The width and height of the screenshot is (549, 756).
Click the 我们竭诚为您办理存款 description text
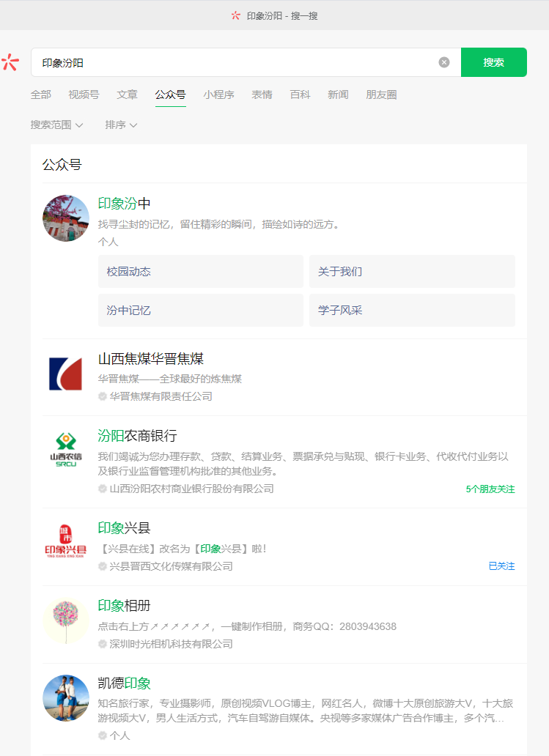[x=303, y=463]
